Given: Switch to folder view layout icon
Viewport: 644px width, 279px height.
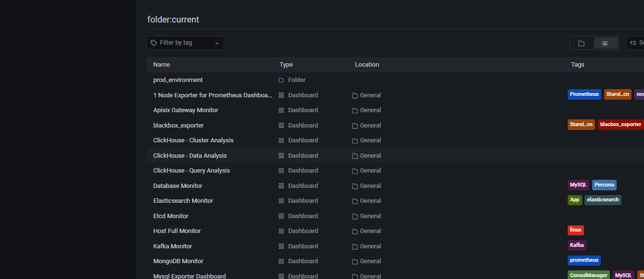Looking at the screenshot, I should tap(581, 43).
